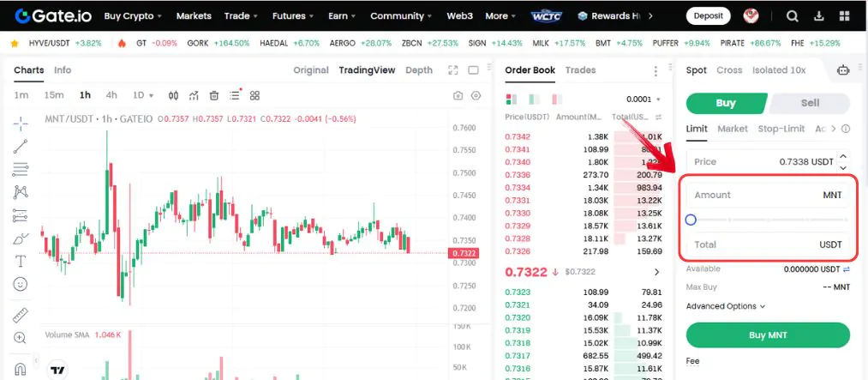Open the list icon with red dot
This screenshot has width=868, height=380.
pos(235,94)
